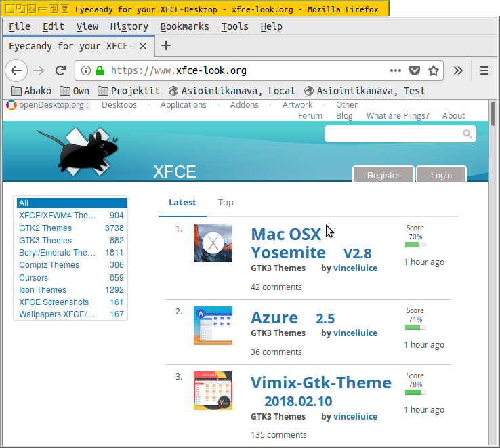
Task: Select the Icon Themes category
Action: [x=71, y=289]
